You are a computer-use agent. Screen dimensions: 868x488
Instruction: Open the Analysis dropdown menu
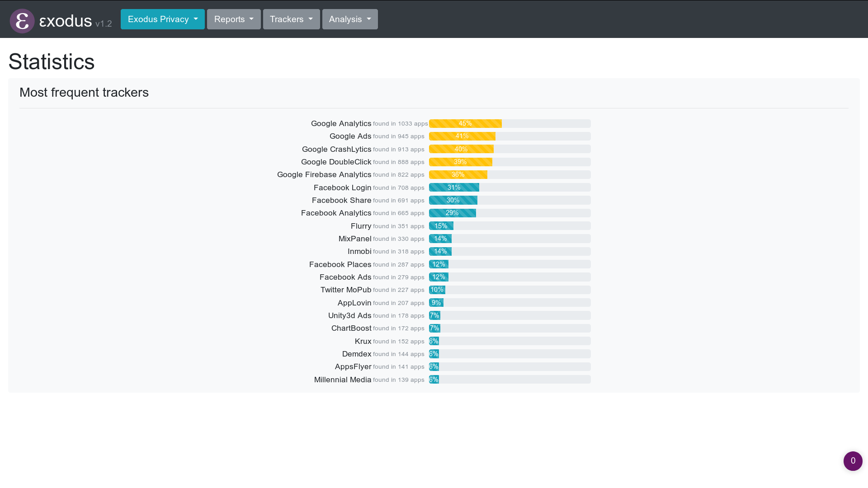pos(350,19)
